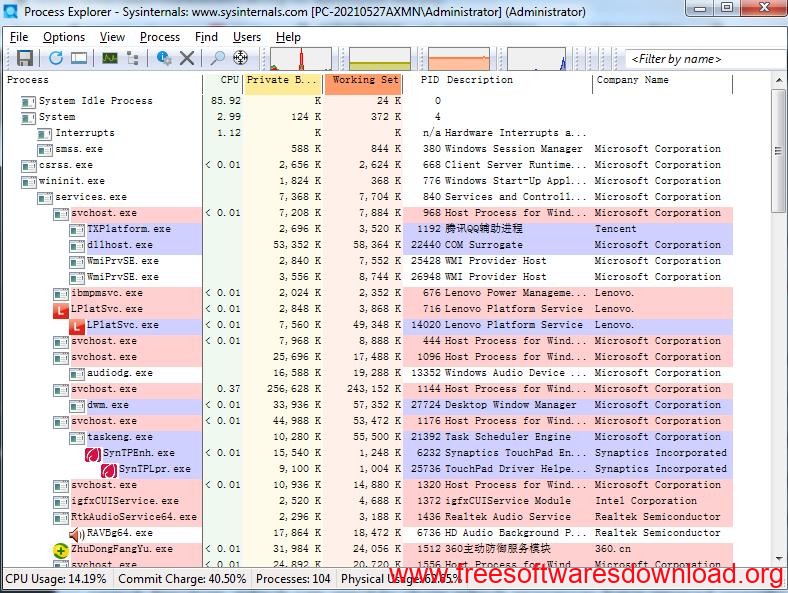Sort by Company Name column header
788x593 pixels.
(x=662, y=80)
